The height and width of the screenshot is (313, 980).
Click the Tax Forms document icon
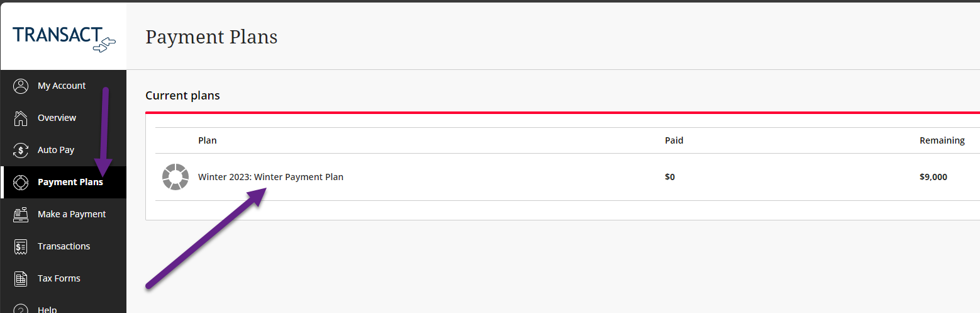click(21, 279)
